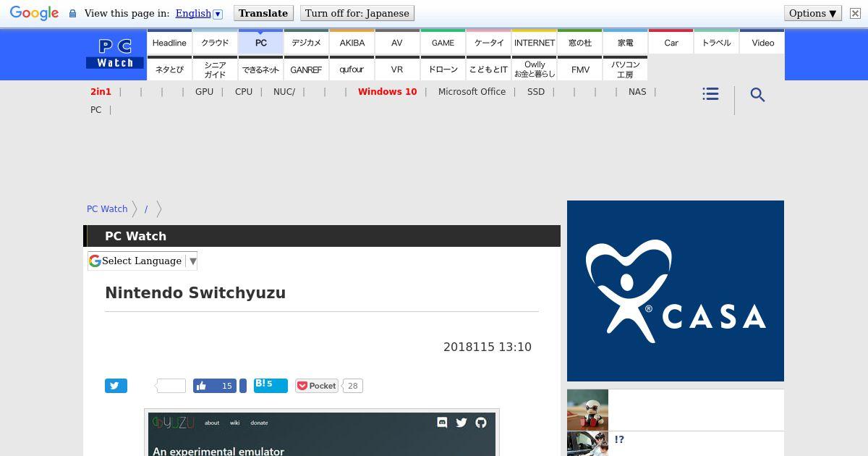Click the Twitter share button

(116, 386)
